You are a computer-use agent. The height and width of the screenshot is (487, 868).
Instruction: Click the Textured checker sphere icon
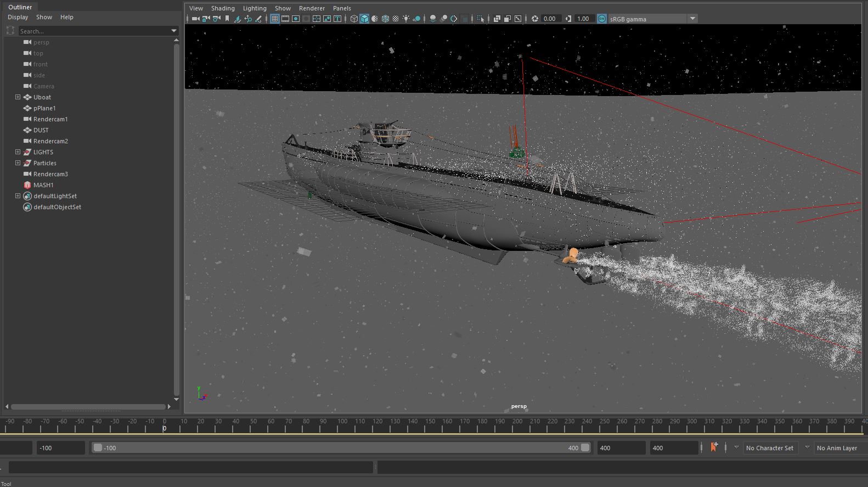click(396, 19)
